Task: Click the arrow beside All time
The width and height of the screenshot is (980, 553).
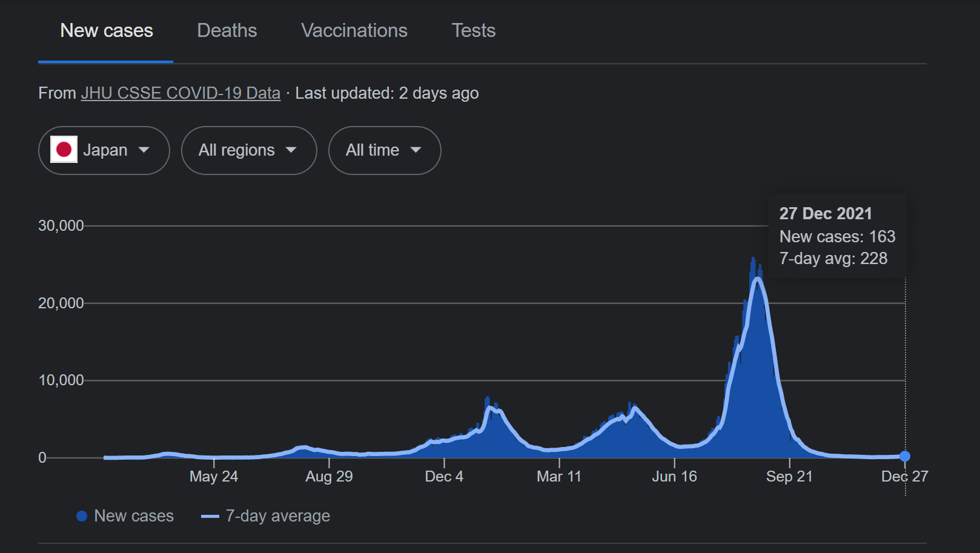Action: click(x=416, y=150)
